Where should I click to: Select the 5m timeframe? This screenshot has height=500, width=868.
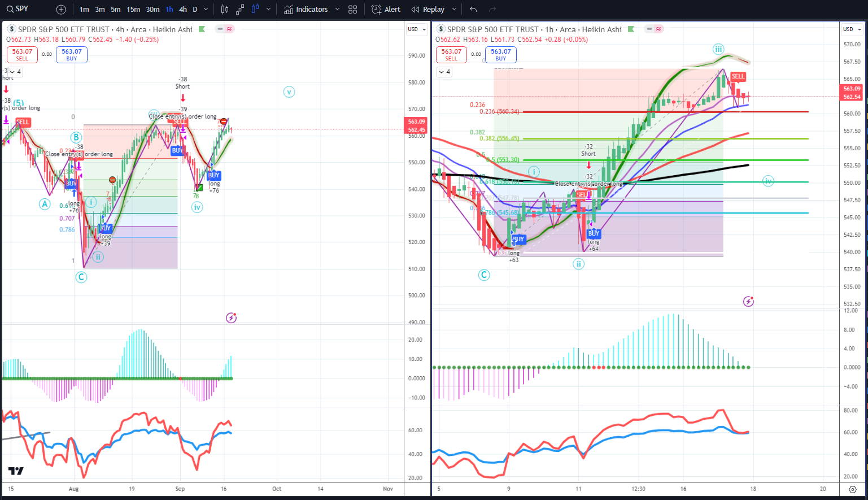[116, 10]
